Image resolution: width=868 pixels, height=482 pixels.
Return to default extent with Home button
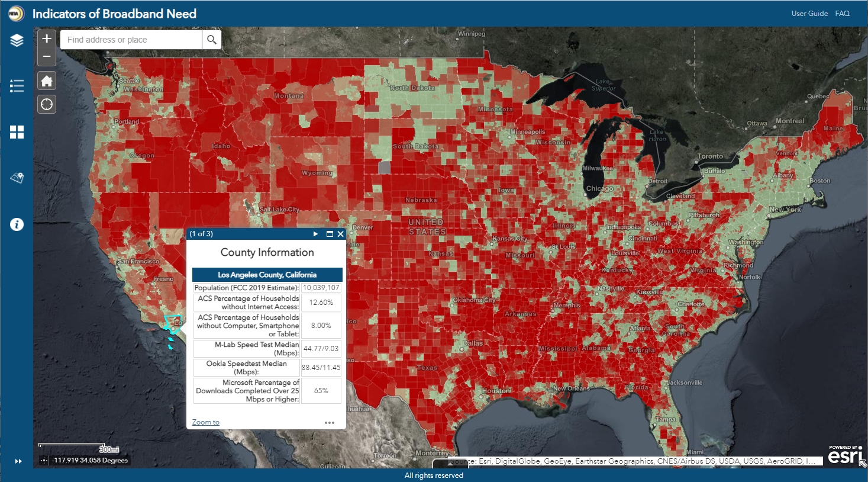point(47,81)
